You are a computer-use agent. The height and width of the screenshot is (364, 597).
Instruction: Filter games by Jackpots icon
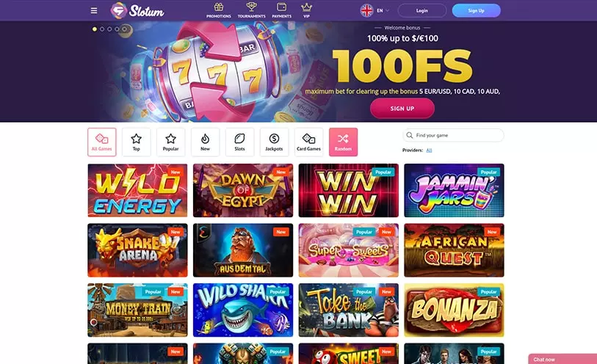[274, 139]
